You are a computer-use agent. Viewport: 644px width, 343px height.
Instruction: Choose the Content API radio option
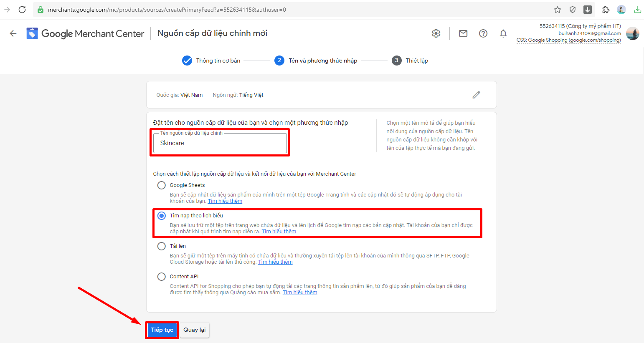pos(162,277)
